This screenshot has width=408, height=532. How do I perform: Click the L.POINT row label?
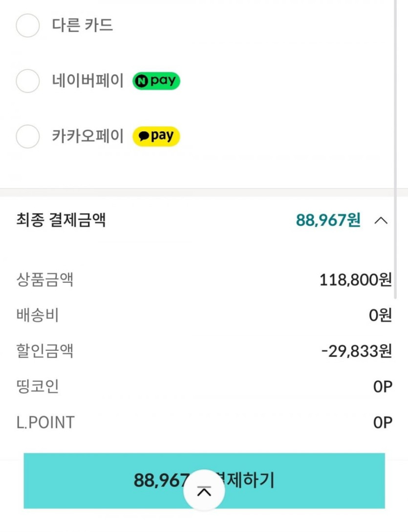point(45,423)
